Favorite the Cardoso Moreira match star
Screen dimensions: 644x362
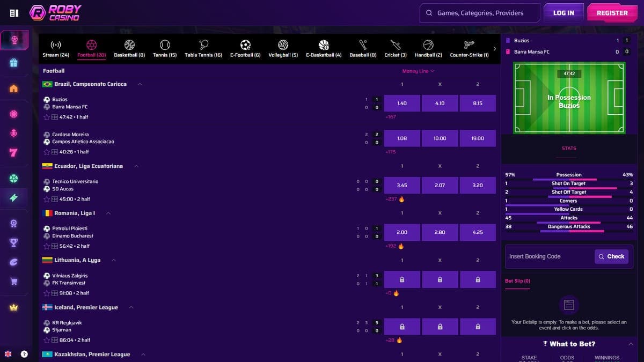(47, 152)
